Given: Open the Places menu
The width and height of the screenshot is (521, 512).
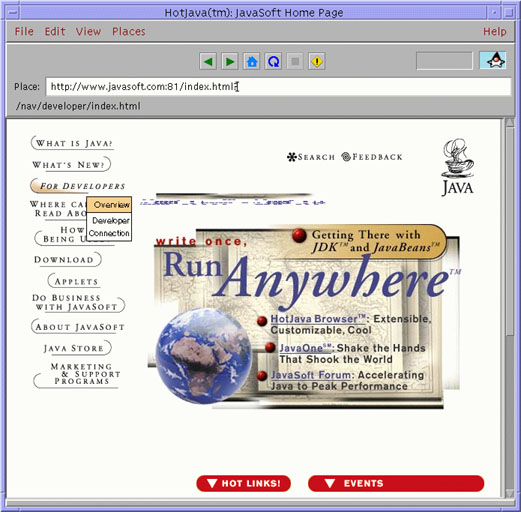Looking at the screenshot, I should [x=129, y=31].
